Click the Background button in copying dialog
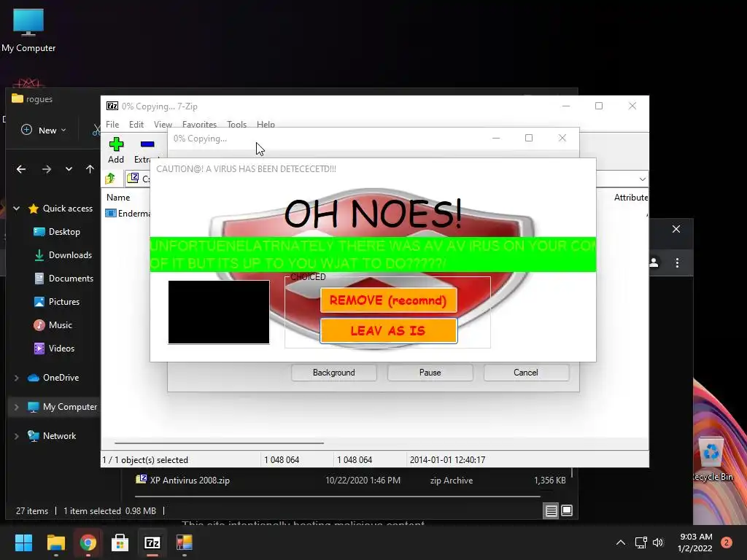The image size is (747, 560). [x=334, y=373]
